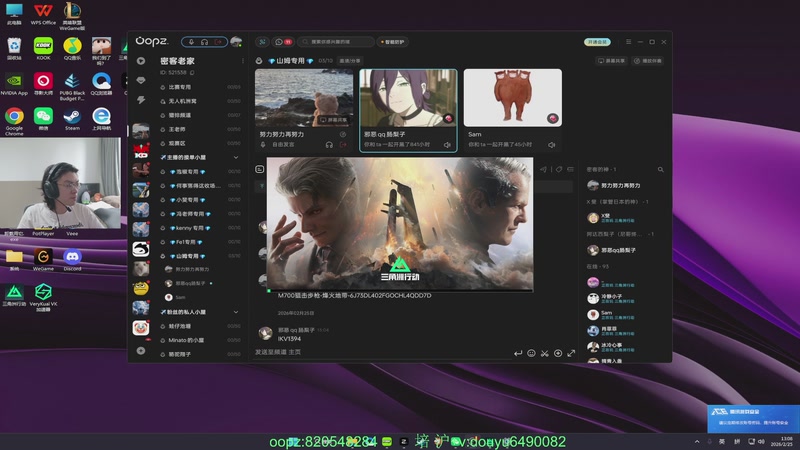Open the emoji picker in chat bar
Viewport: 800px width, 450px height.
coord(531,353)
